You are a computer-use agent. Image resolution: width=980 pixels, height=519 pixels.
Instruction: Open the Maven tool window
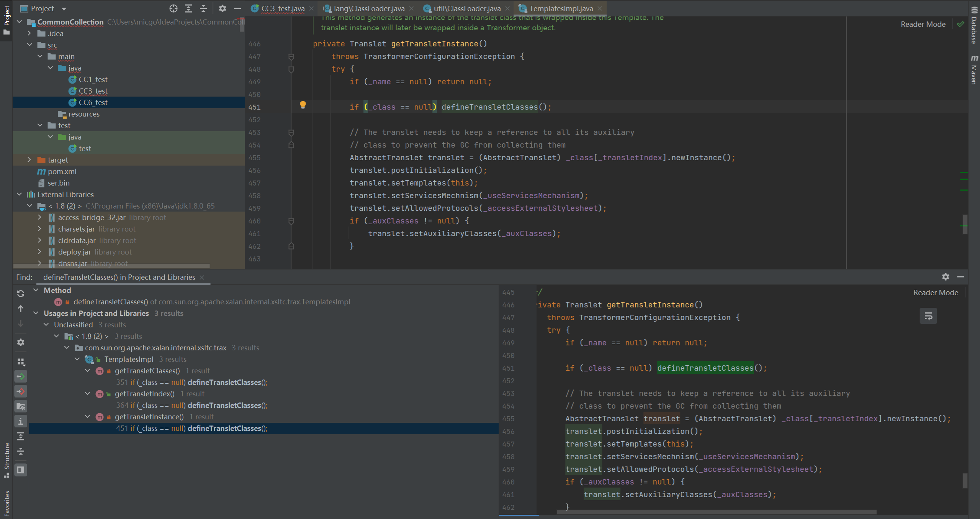974,70
